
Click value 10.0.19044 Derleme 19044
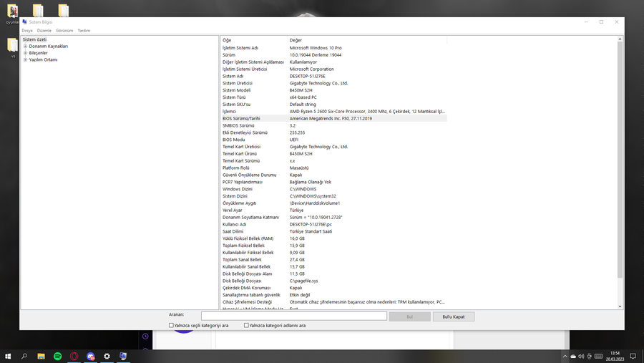click(316, 55)
